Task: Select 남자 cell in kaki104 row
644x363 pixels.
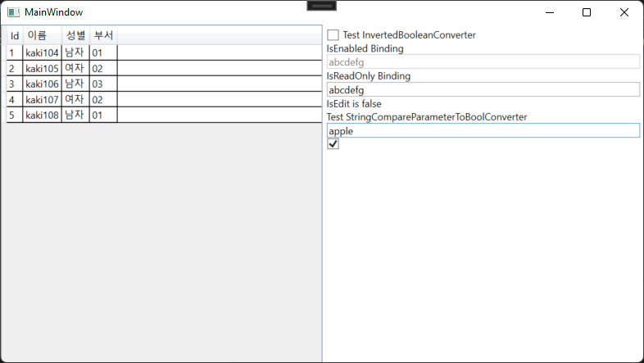Action: pyautogui.click(x=75, y=52)
